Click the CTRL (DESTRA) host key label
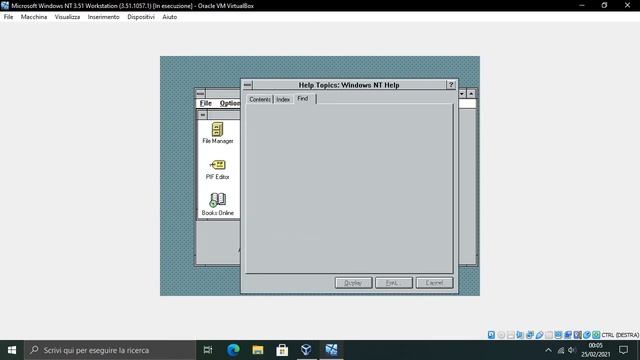The height and width of the screenshot is (360, 640). coord(620,335)
